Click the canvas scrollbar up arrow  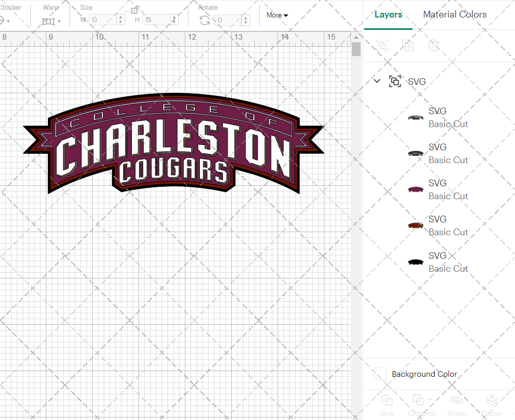click(356, 37)
